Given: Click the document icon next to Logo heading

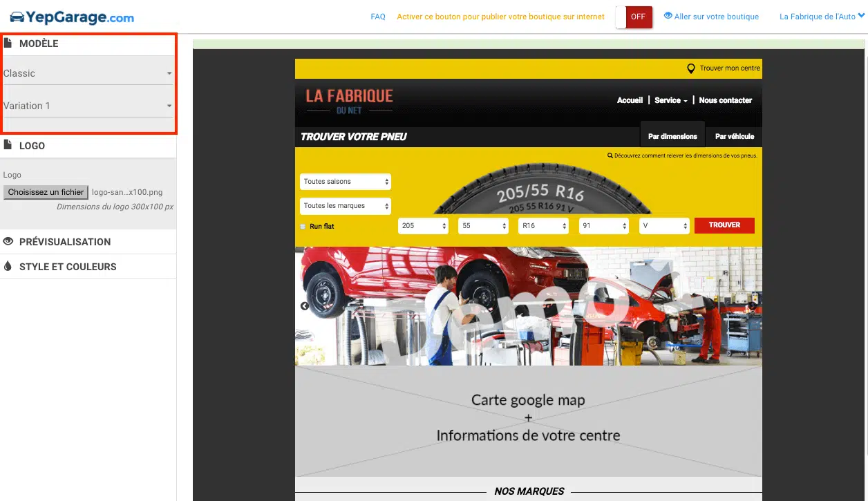Looking at the screenshot, I should (x=8, y=146).
